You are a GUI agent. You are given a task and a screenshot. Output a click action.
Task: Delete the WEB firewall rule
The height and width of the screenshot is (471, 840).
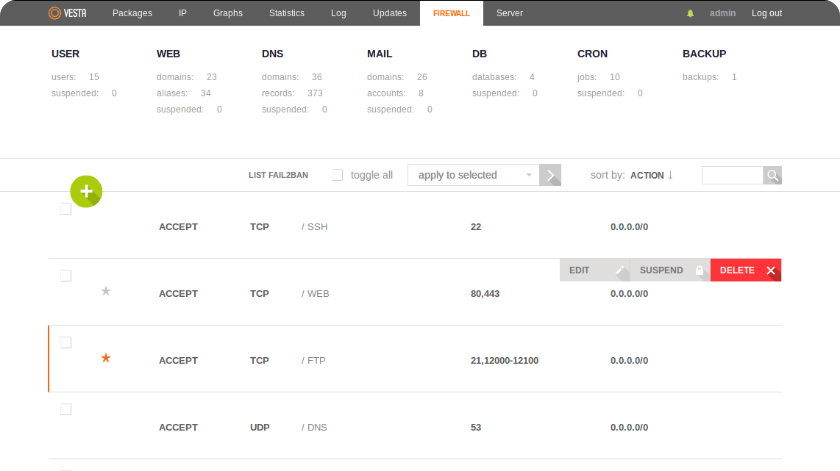pos(746,270)
